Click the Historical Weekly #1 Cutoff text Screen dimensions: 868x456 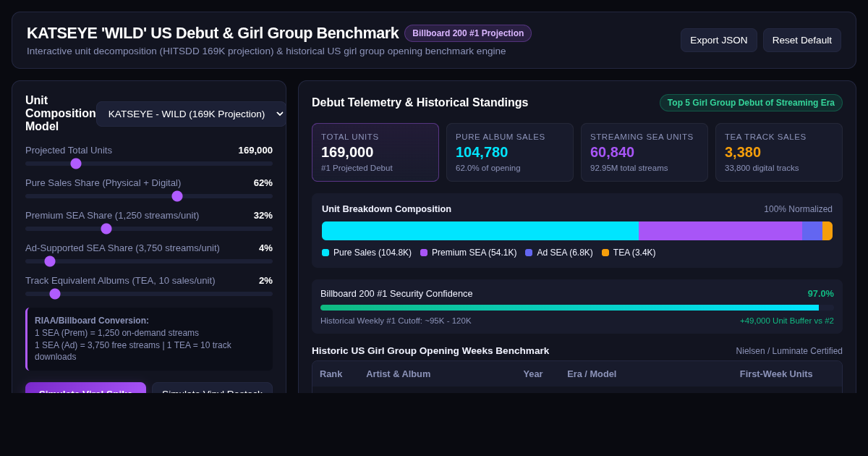coord(396,321)
